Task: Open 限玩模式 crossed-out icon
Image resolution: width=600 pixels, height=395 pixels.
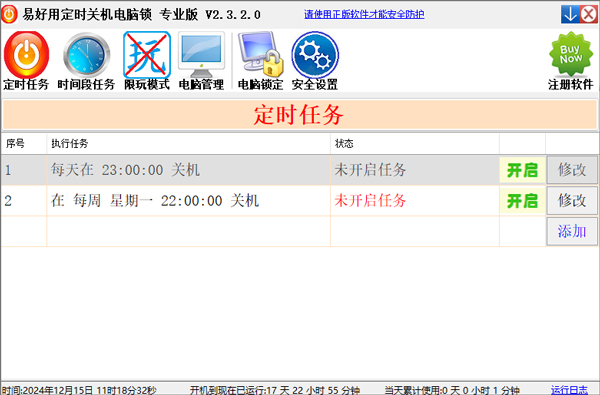Action: tap(147, 55)
